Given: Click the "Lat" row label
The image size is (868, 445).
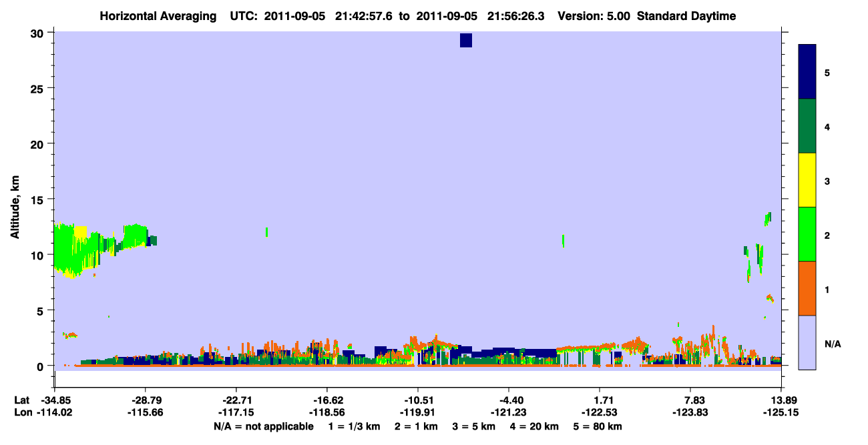Looking at the screenshot, I should click(21, 400).
